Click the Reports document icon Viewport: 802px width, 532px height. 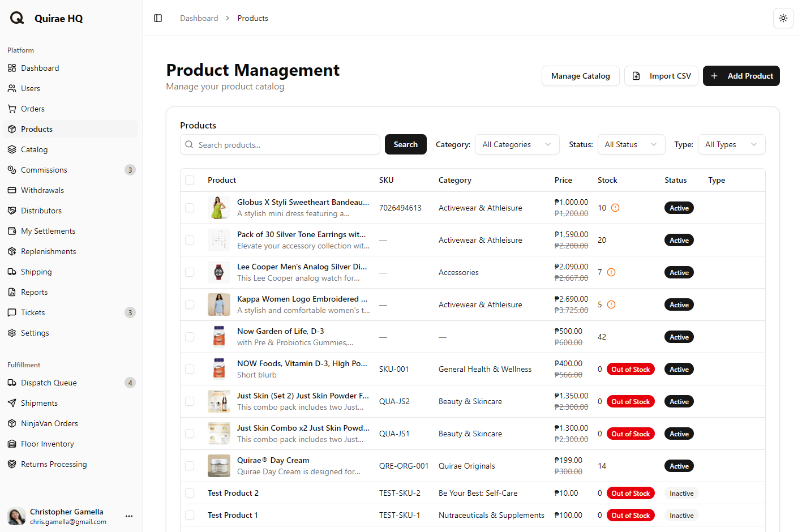(x=12, y=292)
